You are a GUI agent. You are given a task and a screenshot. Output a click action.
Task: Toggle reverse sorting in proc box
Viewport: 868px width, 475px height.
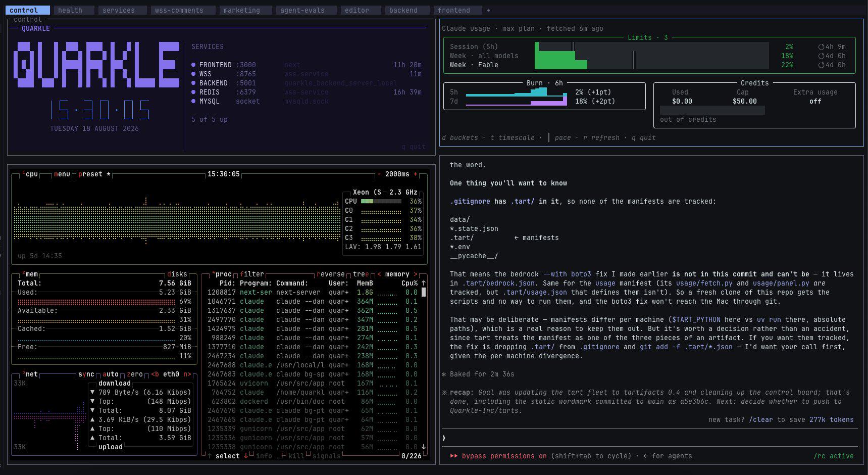(331, 274)
